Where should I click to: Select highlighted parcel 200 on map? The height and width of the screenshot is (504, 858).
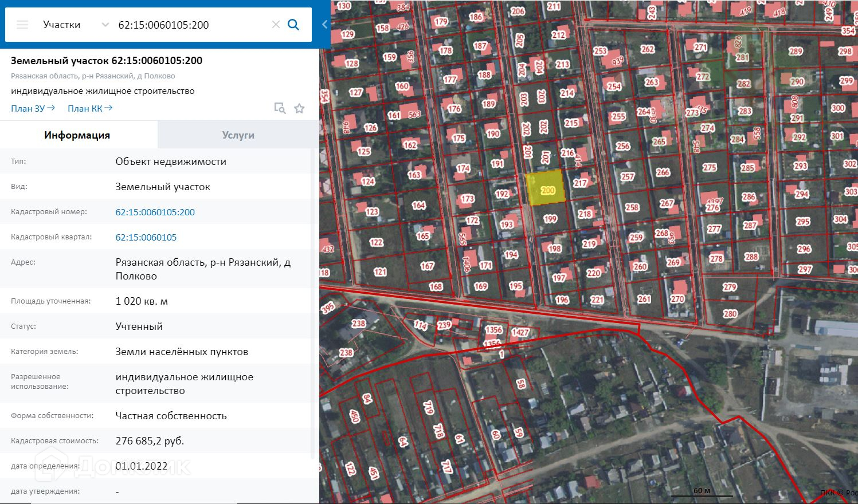[x=546, y=187]
